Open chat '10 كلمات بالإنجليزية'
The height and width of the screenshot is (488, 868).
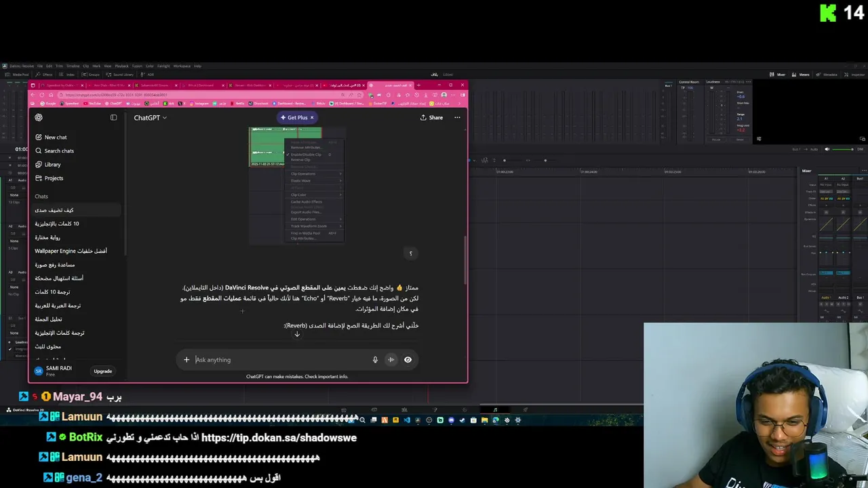pos(57,224)
